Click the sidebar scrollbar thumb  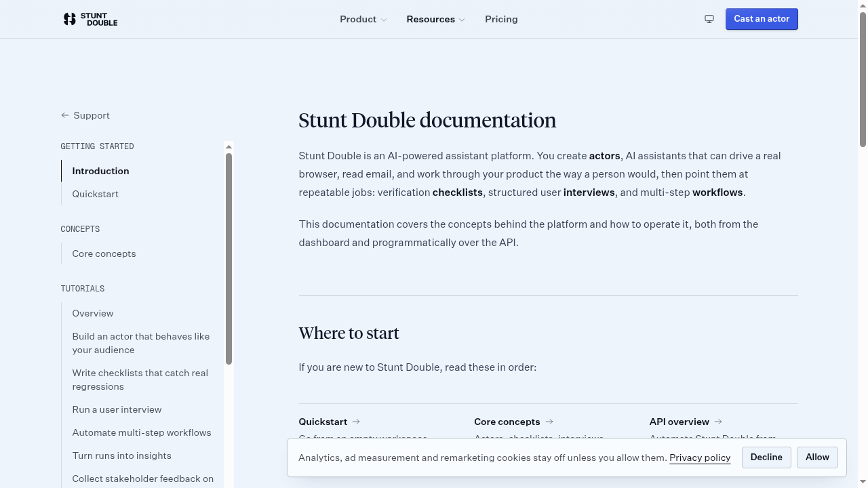(229, 259)
